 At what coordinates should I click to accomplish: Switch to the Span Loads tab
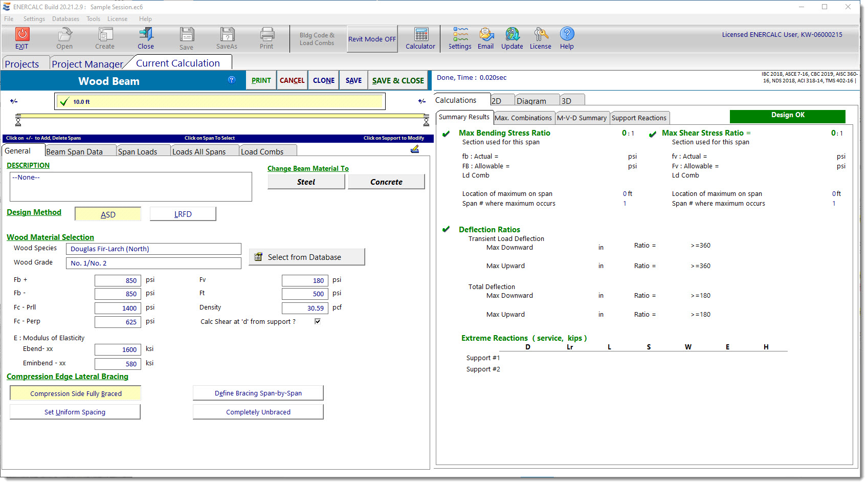pyautogui.click(x=138, y=151)
